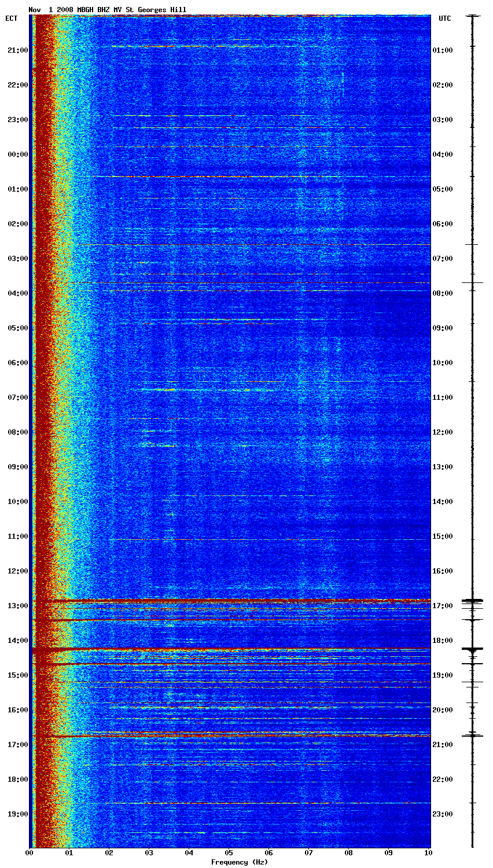This screenshot has height=868, width=493.
Task: Click the largest seismogram spike near 18:15 UTC
Action: point(472,649)
